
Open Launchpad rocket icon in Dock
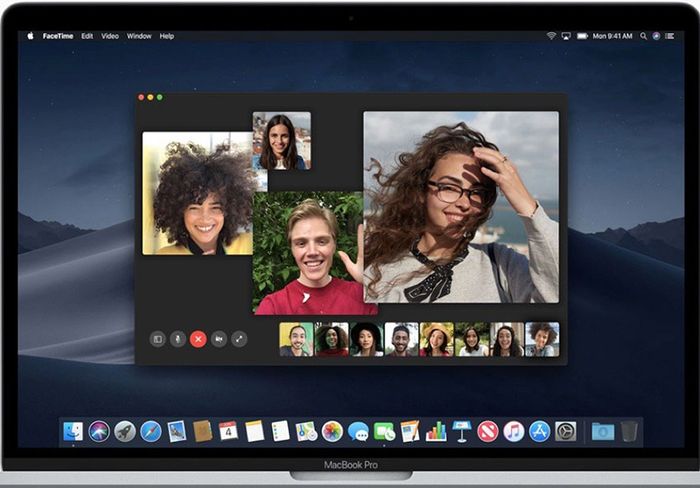[x=125, y=432]
